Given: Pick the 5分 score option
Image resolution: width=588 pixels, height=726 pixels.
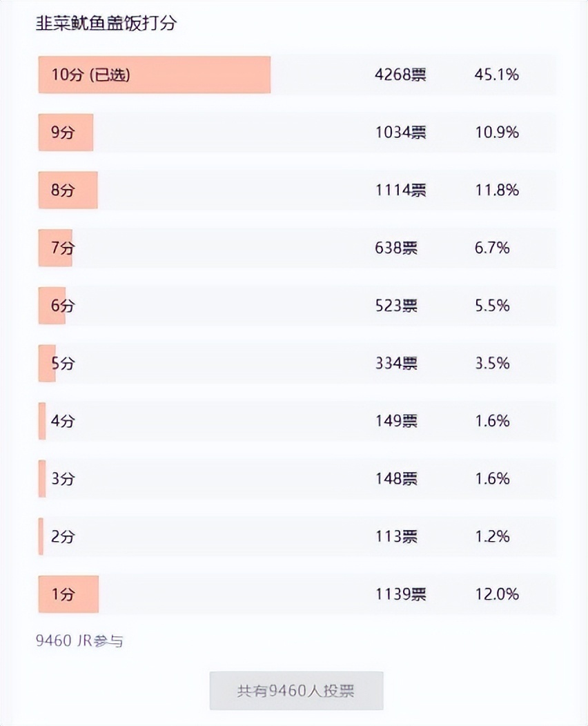Looking at the screenshot, I should point(297,363).
